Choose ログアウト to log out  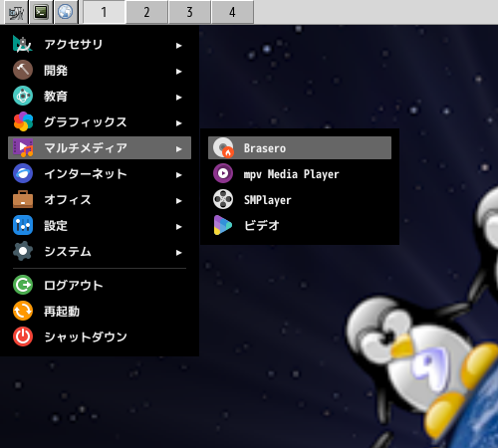pos(100,286)
